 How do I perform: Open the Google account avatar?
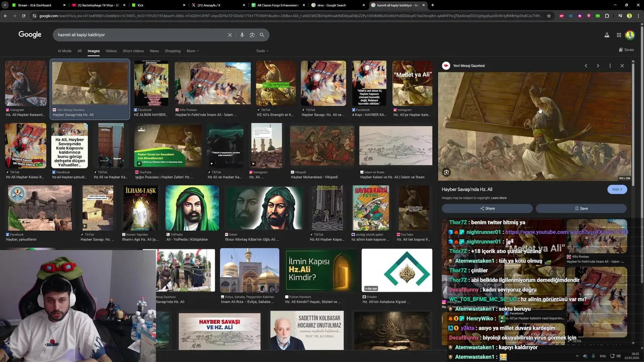click(629, 35)
